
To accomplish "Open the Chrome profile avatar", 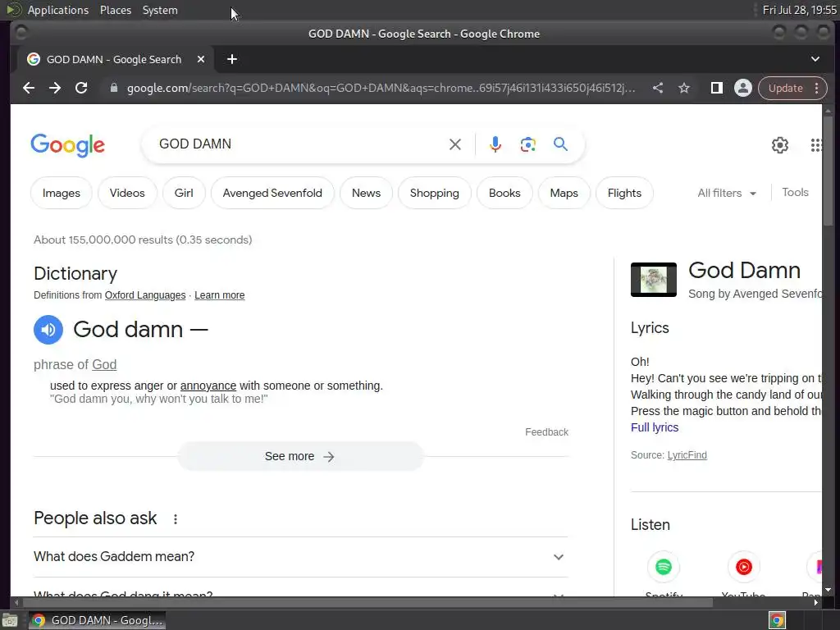I will (743, 88).
